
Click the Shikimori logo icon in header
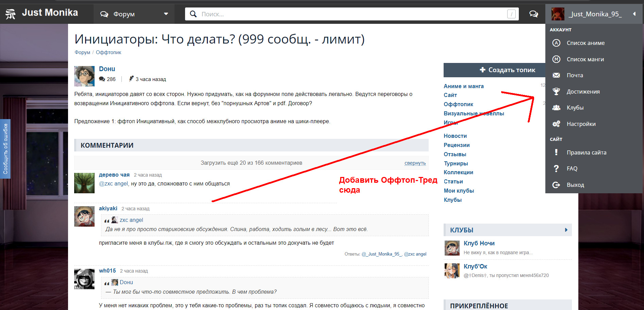[x=11, y=14]
